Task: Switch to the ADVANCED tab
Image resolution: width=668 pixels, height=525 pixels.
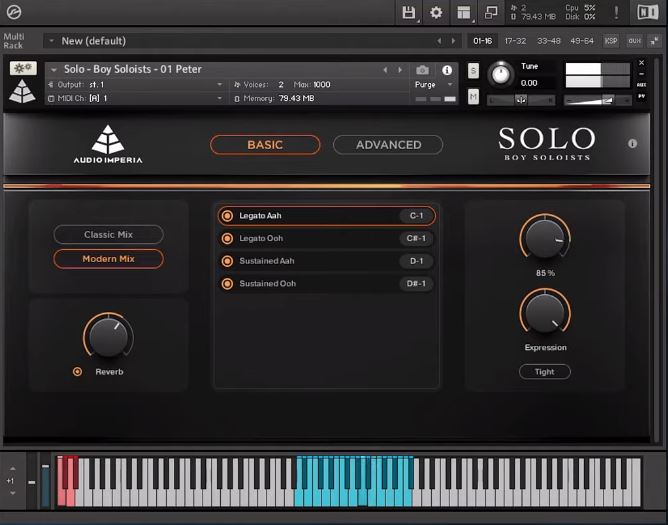Action: point(388,145)
